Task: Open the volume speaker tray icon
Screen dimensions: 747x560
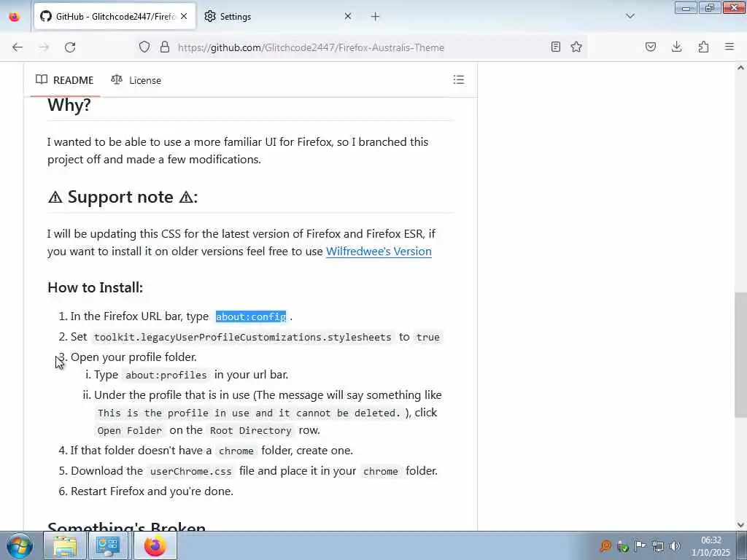Action: coord(675,546)
